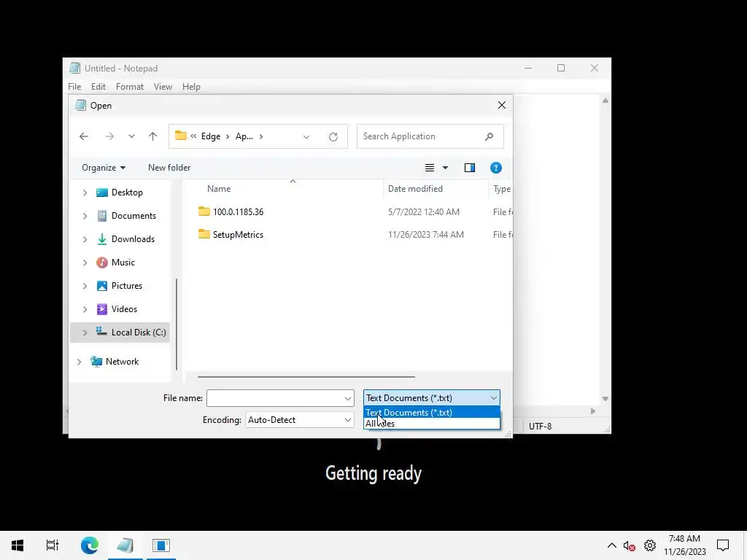Expand the Videos tree node

[85, 309]
